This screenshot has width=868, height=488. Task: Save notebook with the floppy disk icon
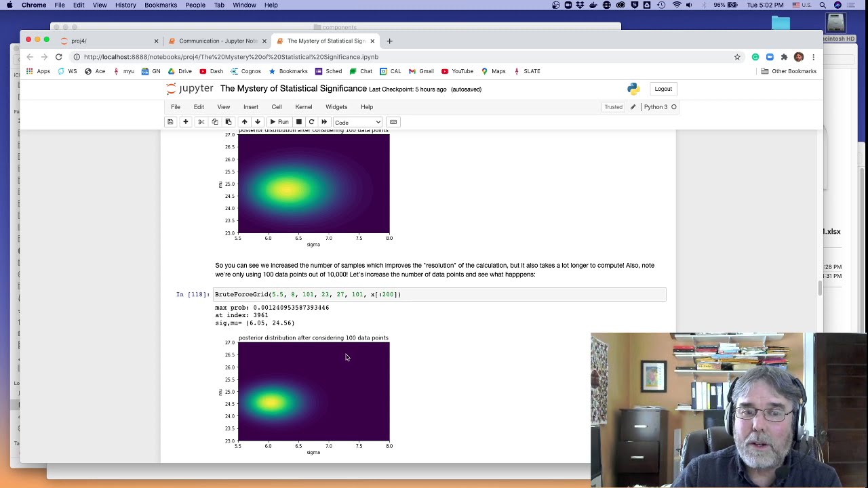click(x=170, y=122)
